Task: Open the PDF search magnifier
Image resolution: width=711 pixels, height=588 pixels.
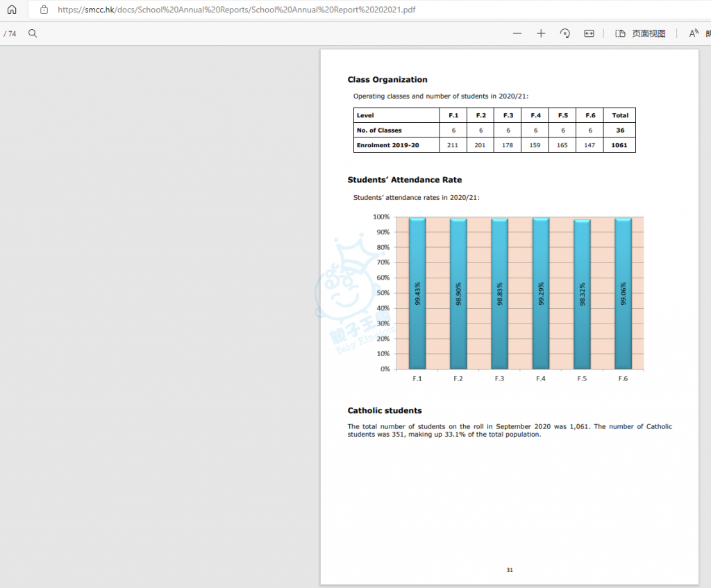Action: (x=33, y=33)
